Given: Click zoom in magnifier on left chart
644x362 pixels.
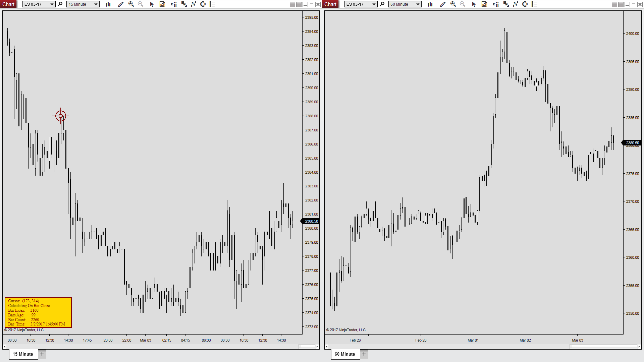Looking at the screenshot, I should (131, 4).
